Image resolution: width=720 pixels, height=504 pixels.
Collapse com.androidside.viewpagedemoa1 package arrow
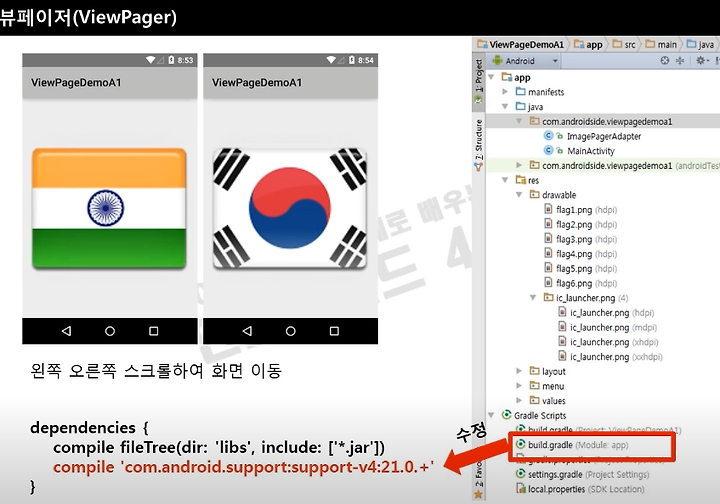[x=519, y=121]
